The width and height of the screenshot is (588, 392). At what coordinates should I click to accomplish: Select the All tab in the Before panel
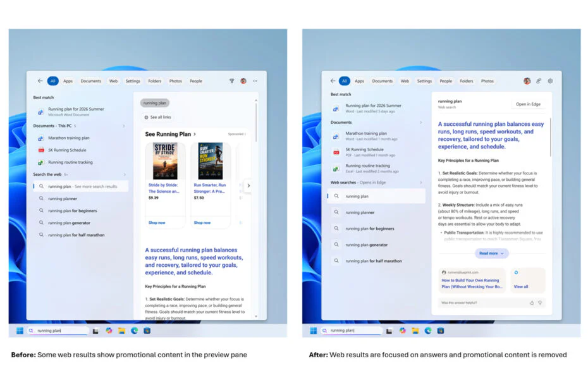pyautogui.click(x=53, y=81)
